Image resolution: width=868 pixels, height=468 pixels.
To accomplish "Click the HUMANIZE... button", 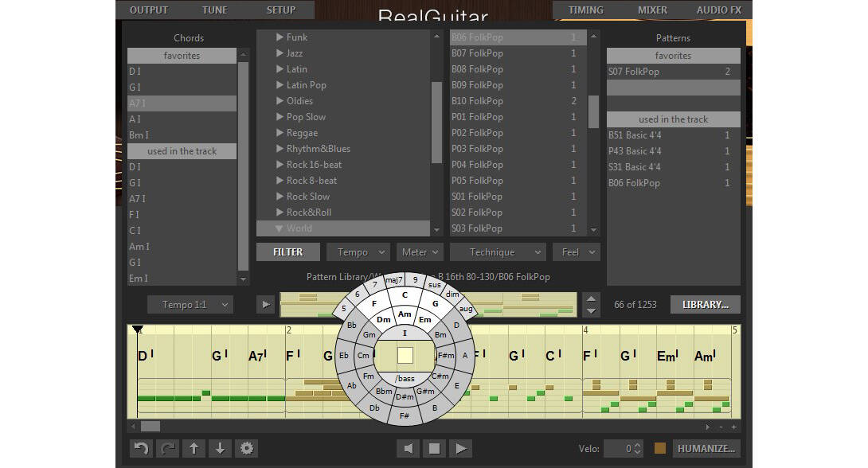I will click(706, 449).
